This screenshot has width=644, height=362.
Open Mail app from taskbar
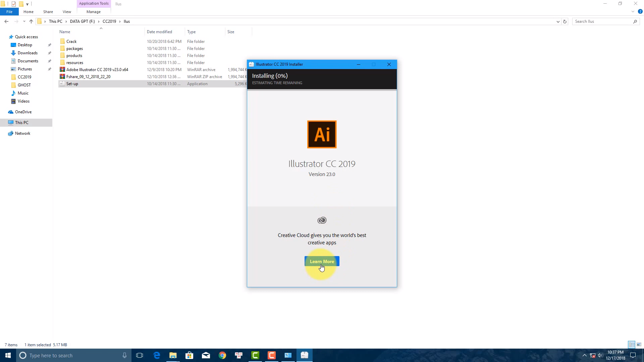pyautogui.click(x=206, y=355)
